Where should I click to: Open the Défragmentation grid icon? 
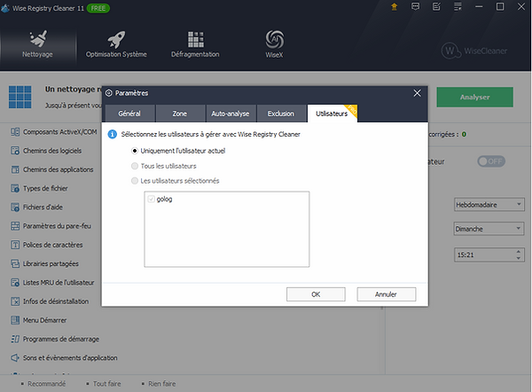click(195, 39)
